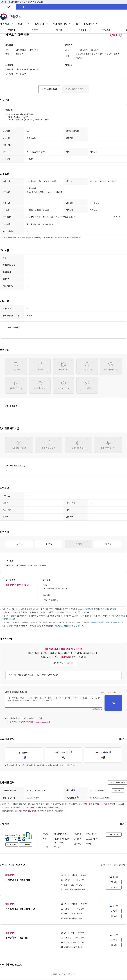
Task: Click 새창보기 for 송파중학교 미화원 채용
Action: [x=114, y=945]
